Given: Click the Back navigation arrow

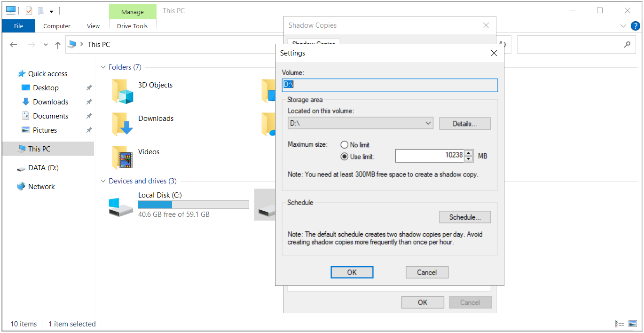Looking at the screenshot, I should point(14,45).
